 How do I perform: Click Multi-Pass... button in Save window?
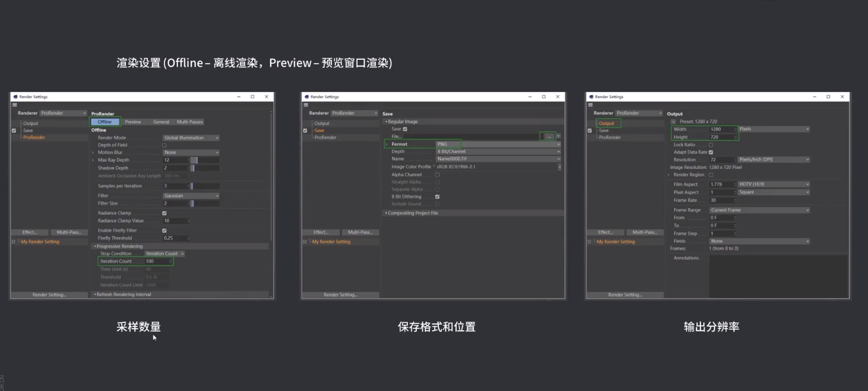click(x=360, y=232)
